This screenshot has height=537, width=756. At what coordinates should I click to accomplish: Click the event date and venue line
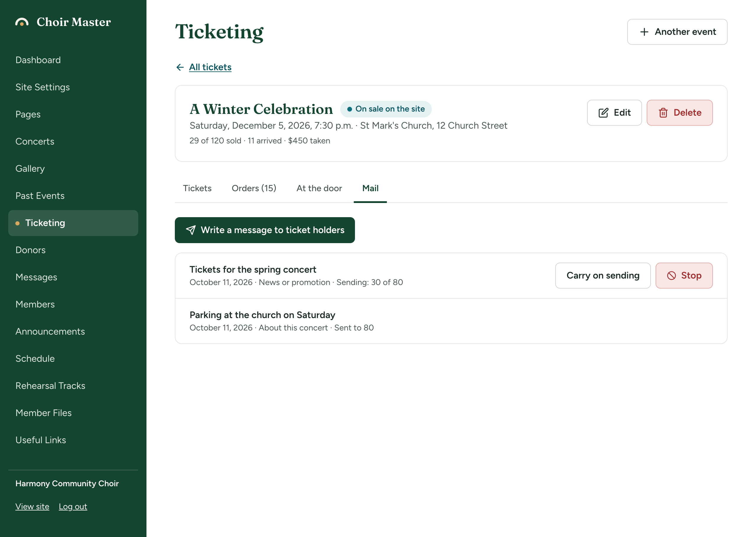(348, 126)
